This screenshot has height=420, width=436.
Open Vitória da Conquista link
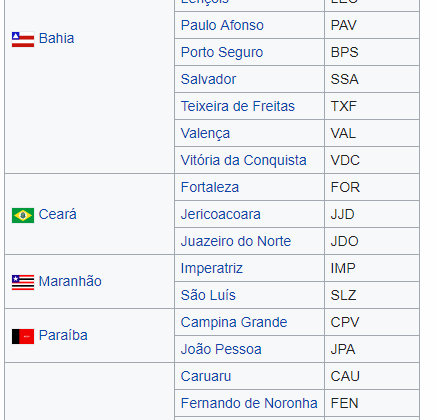243,160
